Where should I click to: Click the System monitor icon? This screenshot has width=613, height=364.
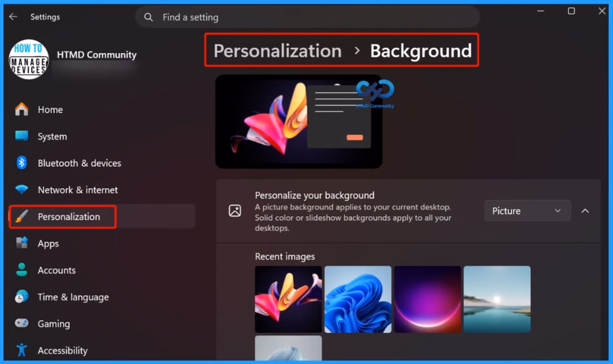[22, 136]
